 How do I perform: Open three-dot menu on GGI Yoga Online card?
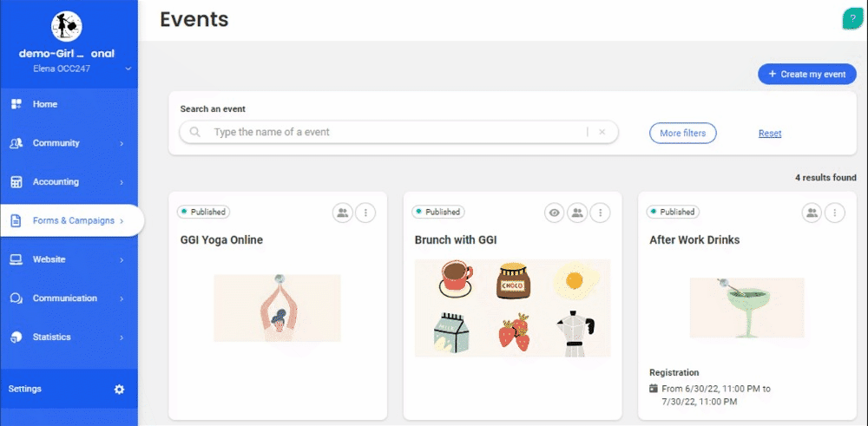365,213
